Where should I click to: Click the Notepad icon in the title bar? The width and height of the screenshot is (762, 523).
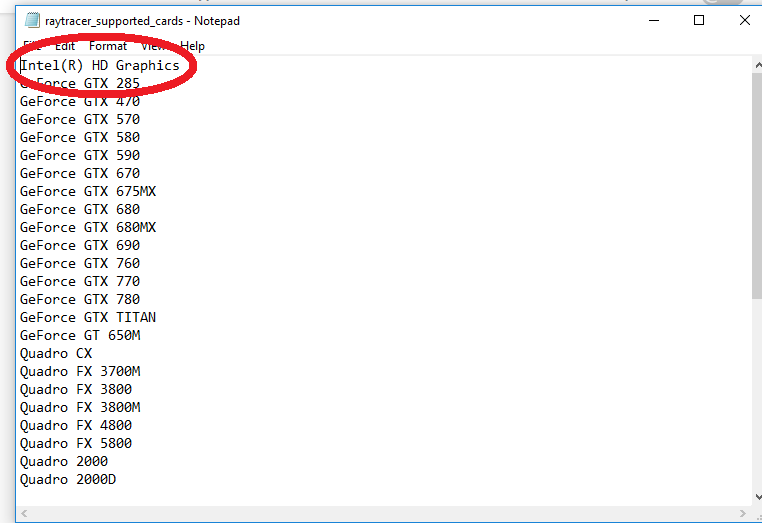tap(33, 20)
